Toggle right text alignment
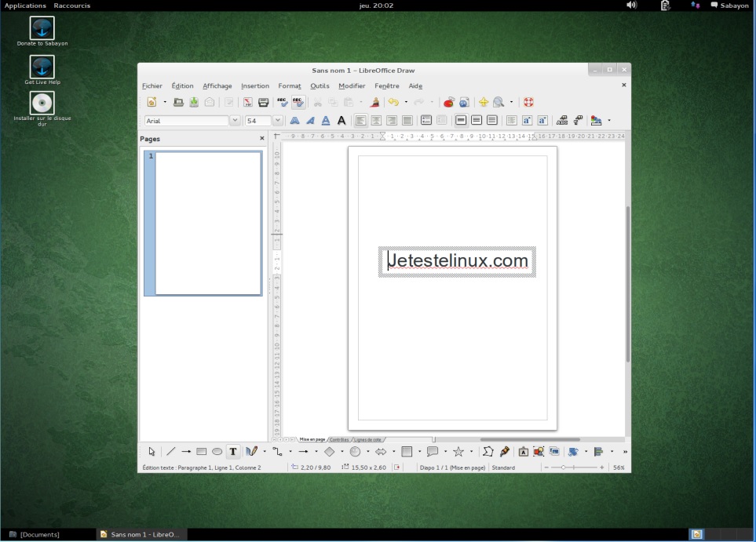 coord(392,121)
